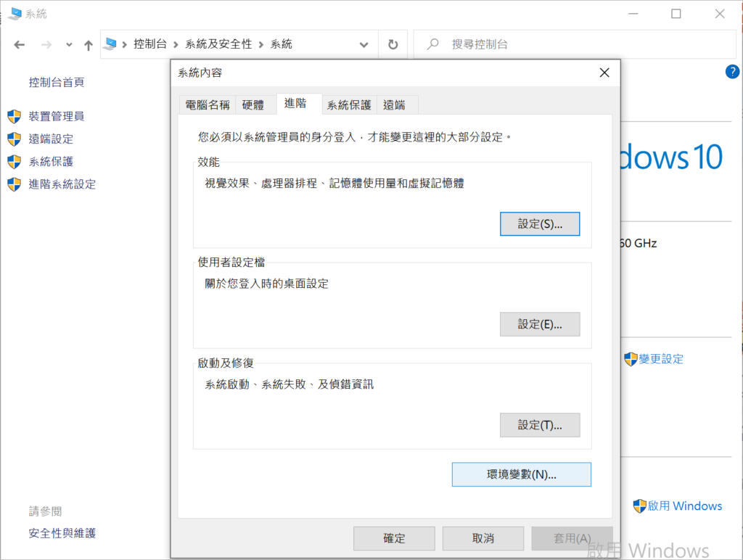Click the shield icon next to sidebar 系統保護

point(15,162)
